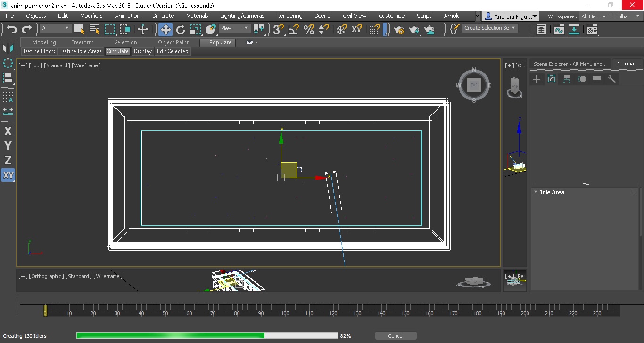
Task: Open the Layer Explorer stack icon
Action: point(541,29)
